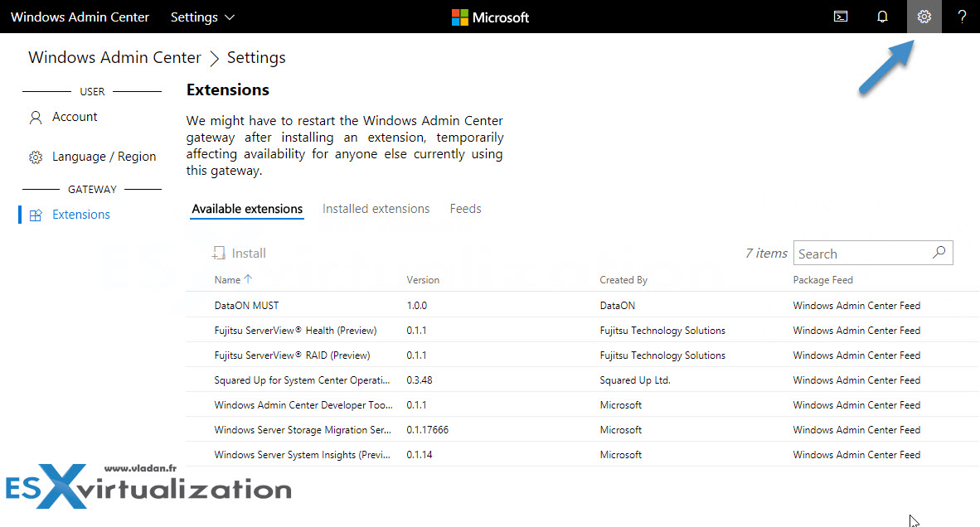
Task: Click Fujitsu Technology Solutions in Health row
Action: point(662,331)
